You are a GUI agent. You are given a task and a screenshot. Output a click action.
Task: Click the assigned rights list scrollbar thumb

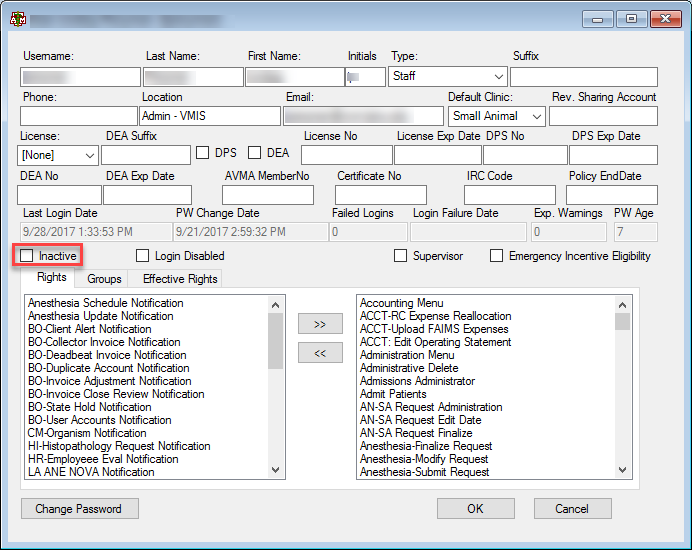coord(622,321)
